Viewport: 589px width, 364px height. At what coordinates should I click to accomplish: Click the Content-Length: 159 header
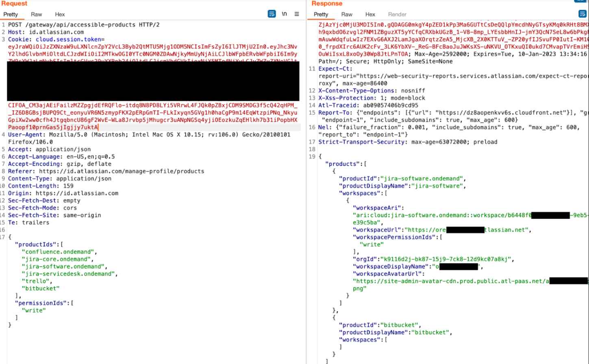pos(41,186)
